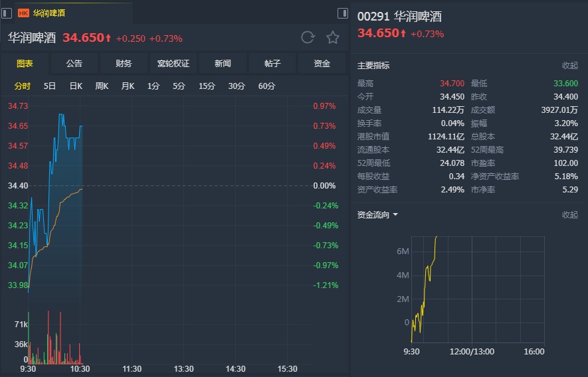Click the 换手率 value 0.04%

point(452,123)
